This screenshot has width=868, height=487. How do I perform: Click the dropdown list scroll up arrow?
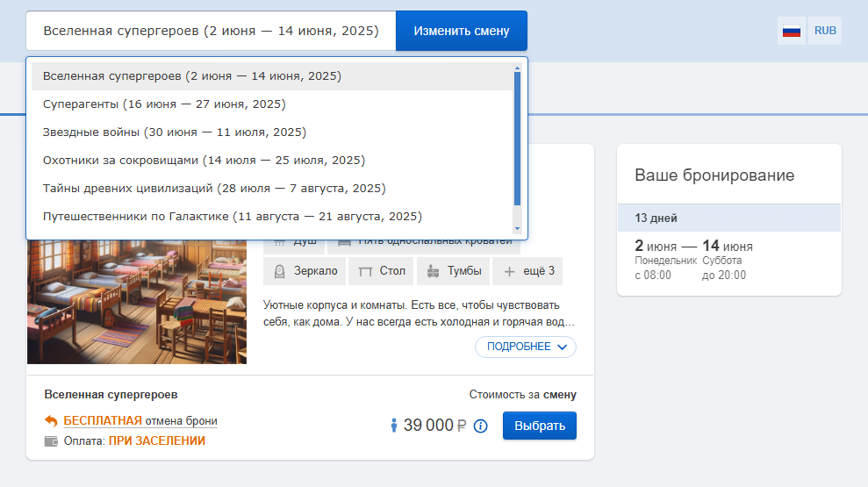click(517, 68)
